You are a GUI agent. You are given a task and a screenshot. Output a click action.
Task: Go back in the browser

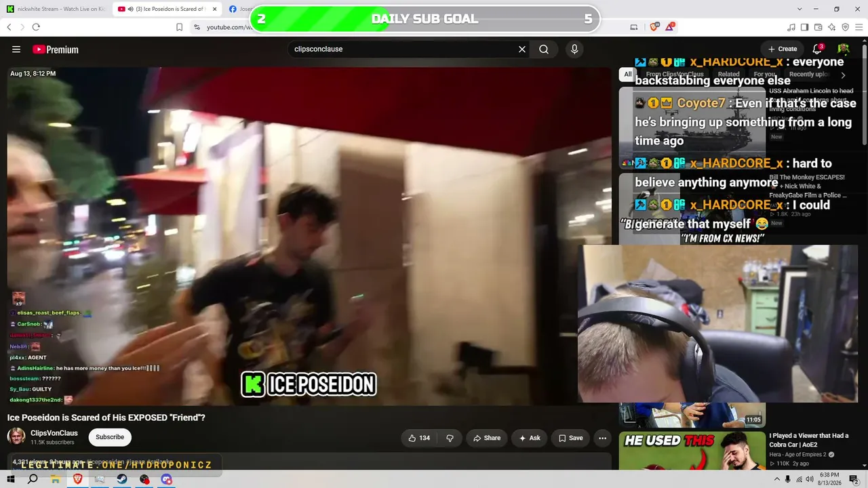pyautogui.click(x=9, y=27)
